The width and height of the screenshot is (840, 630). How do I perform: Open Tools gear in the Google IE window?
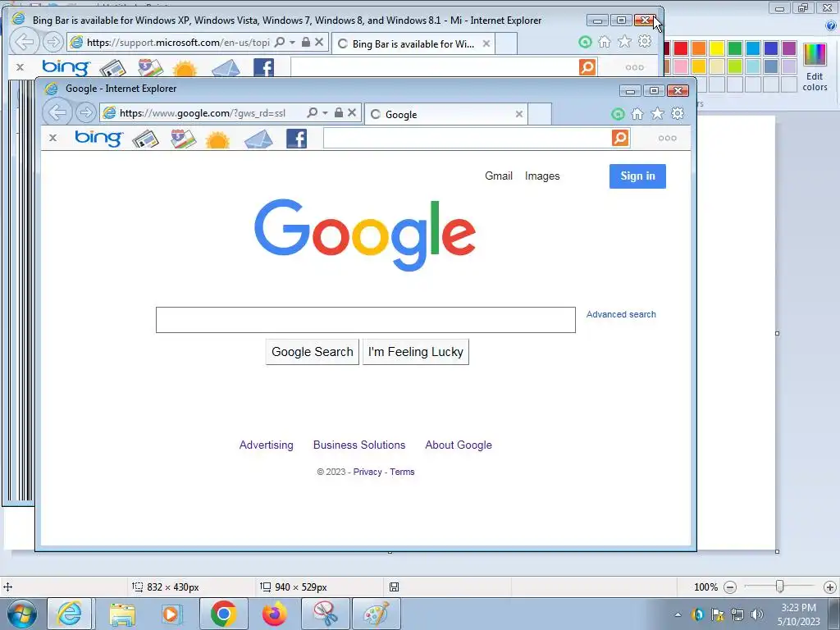(x=678, y=113)
